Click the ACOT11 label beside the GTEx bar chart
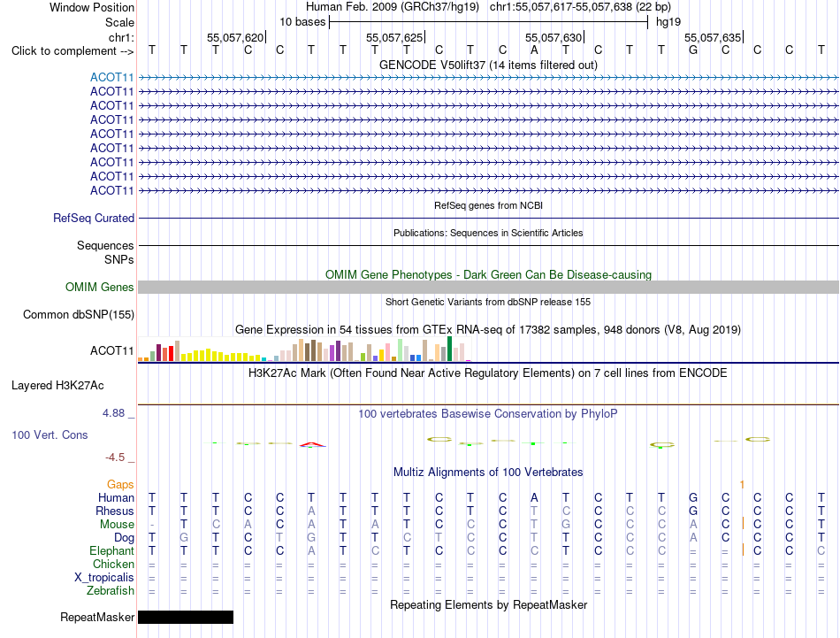The height and width of the screenshot is (638, 840). tap(111, 350)
